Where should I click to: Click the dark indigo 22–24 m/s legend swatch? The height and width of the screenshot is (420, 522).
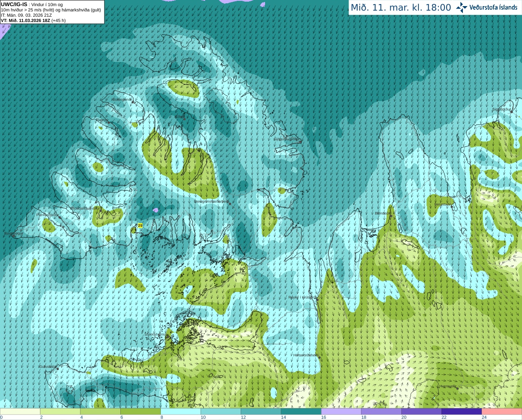pos(462,411)
